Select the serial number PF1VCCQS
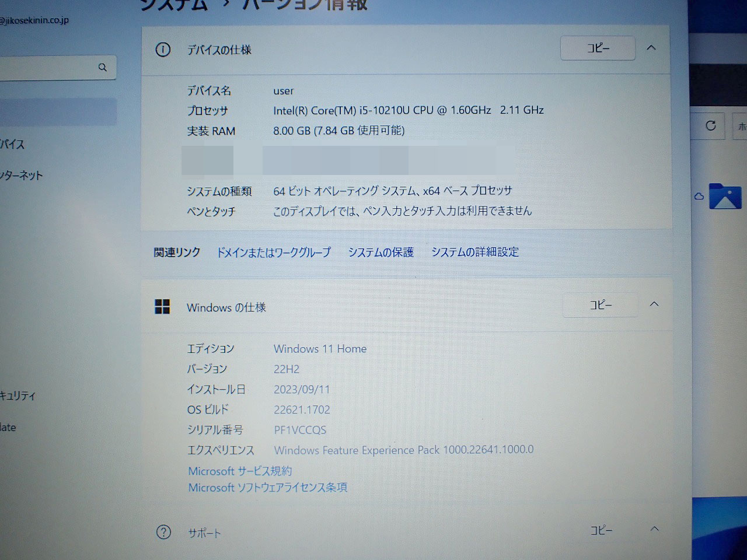This screenshot has height=560, width=747. (300, 430)
